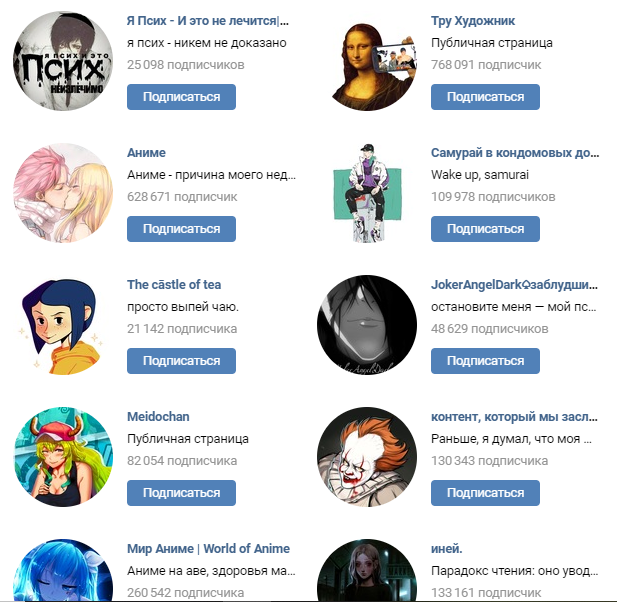This screenshot has height=602, width=617.
Task: Open the Мир Аниме | World of Anime link
Action: click(x=208, y=548)
